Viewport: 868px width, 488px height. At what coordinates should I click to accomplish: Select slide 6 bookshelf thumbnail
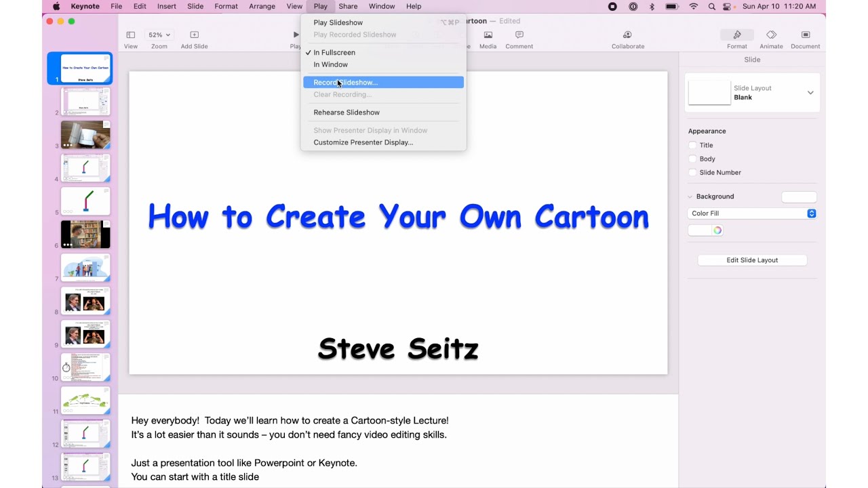click(x=85, y=235)
